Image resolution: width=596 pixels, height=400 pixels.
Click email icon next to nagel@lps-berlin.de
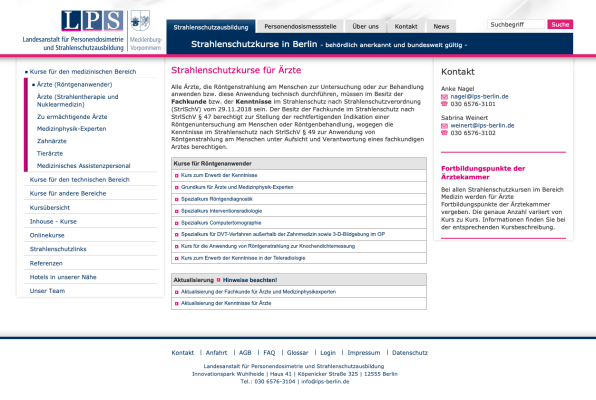444,97
